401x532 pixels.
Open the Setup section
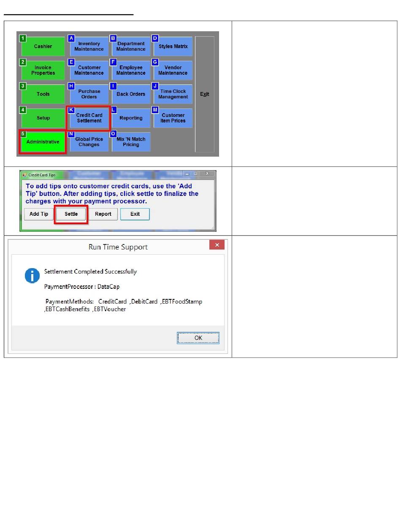pyautogui.click(x=43, y=118)
